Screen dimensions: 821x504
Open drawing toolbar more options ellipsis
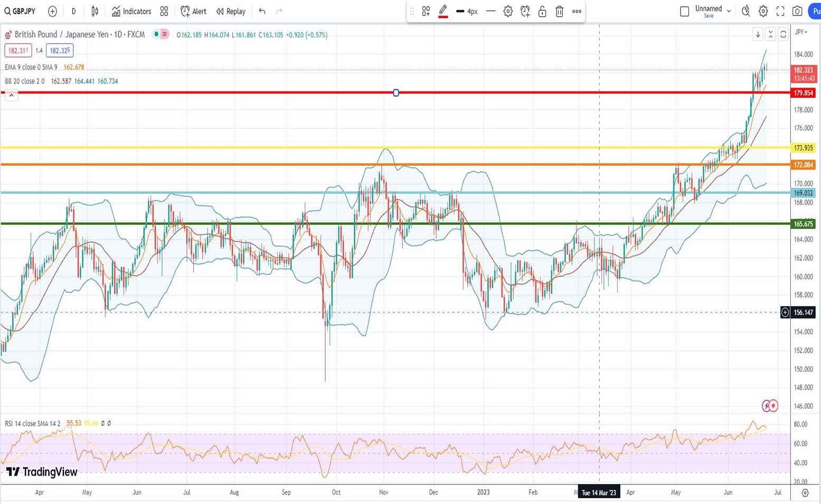click(577, 11)
